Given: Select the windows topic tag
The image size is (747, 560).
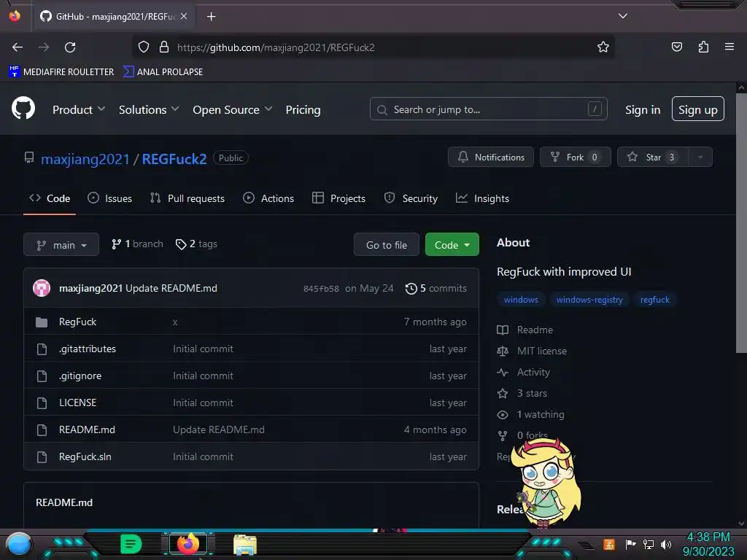Looking at the screenshot, I should pyautogui.click(x=521, y=300).
